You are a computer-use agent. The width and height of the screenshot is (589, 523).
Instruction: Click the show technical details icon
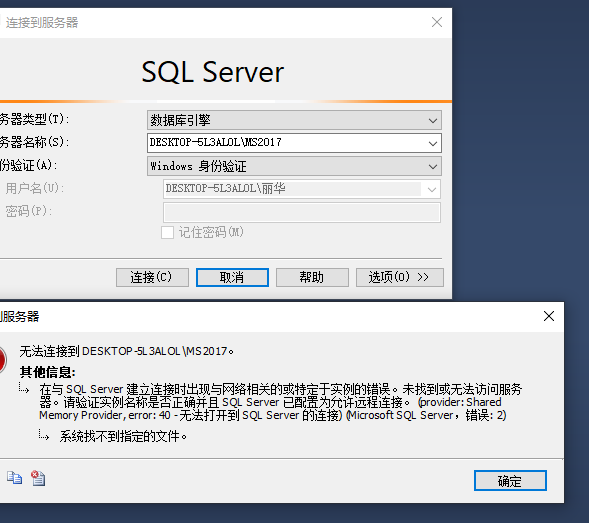[38, 478]
